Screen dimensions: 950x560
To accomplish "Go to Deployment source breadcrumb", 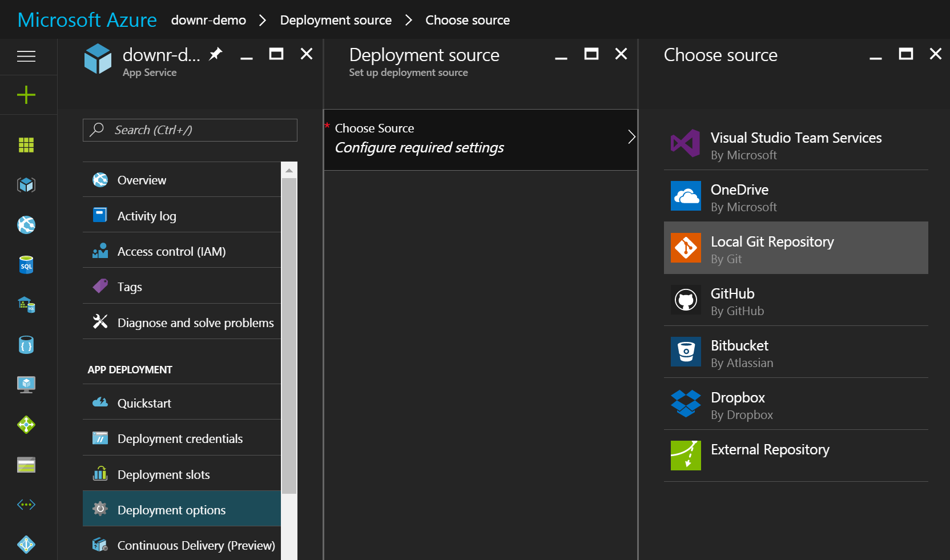I will [336, 20].
